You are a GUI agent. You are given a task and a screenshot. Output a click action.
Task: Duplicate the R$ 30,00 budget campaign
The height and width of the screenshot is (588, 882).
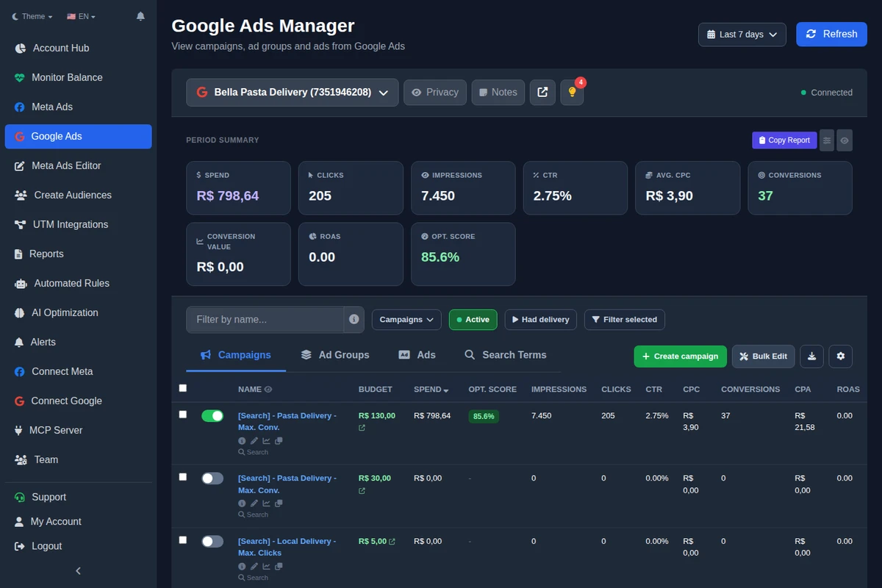pos(279,503)
